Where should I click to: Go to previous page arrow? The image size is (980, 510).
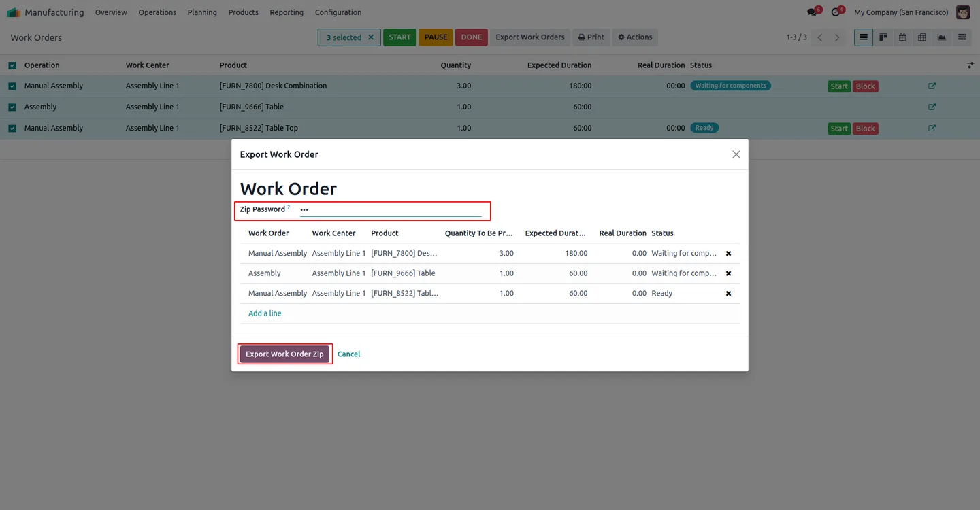click(x=820, y=37)
